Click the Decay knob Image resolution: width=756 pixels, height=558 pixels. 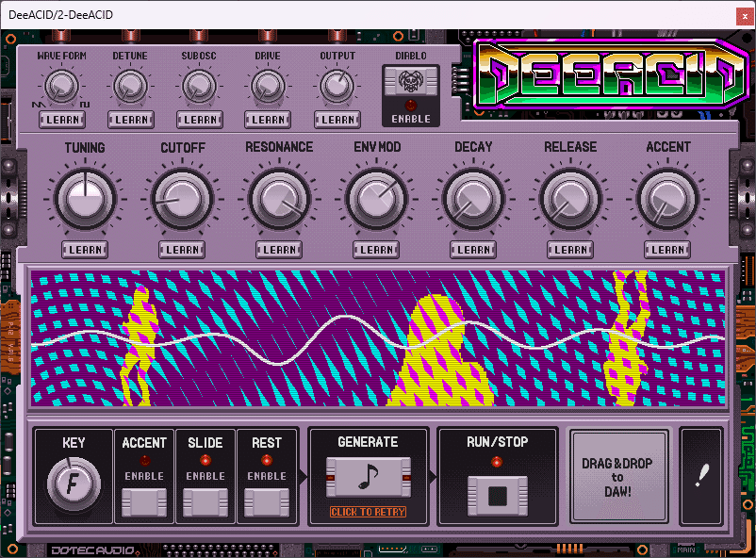473,198
